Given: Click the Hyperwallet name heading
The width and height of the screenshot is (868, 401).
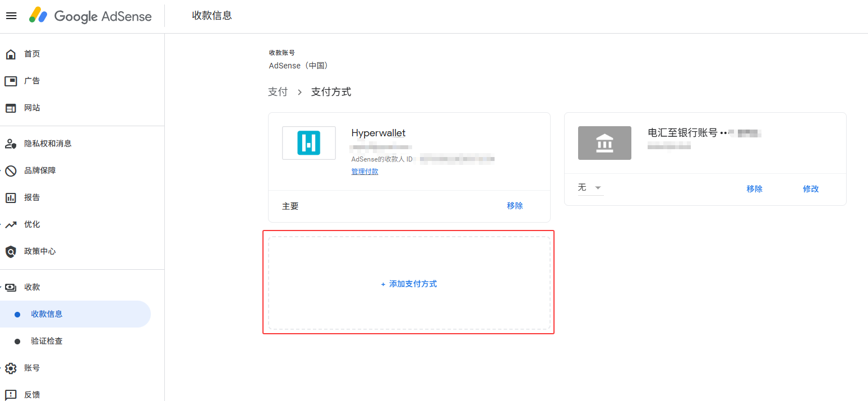Looking at the screenshot, I should (x=378, y=133).
